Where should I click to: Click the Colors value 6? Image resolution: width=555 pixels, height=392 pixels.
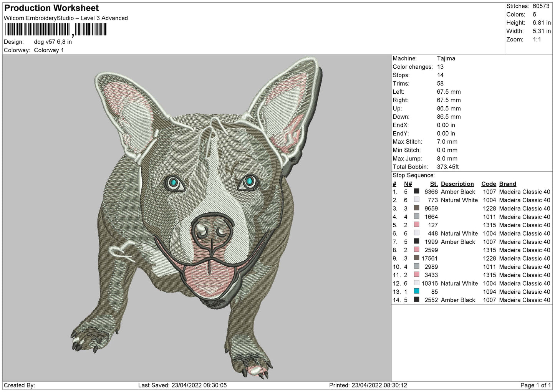[534, 15]
